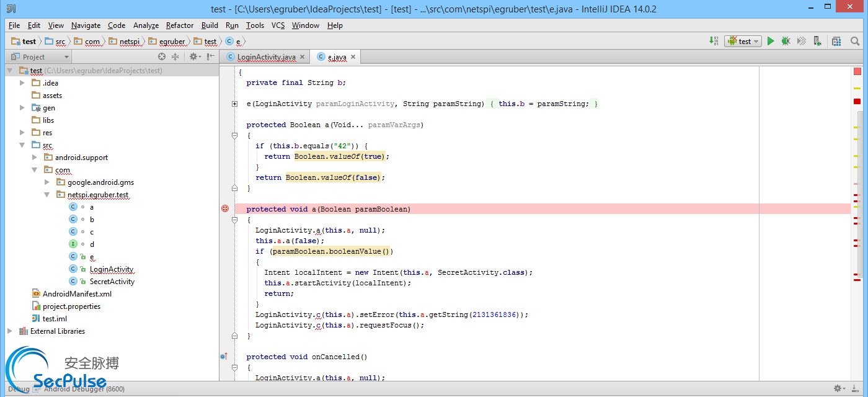Expand the google.android.gms package
The height and width of the screenshot is (397, 868).
(47, 182)
